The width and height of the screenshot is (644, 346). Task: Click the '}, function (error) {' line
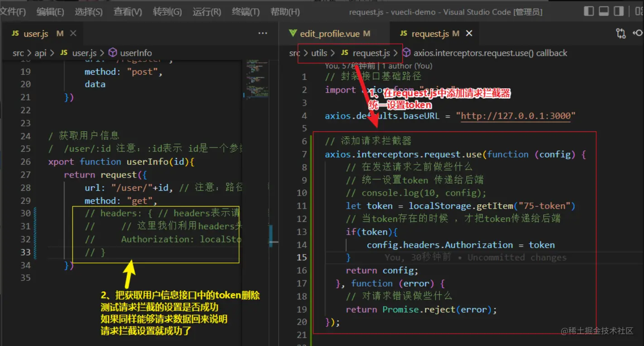click(x=390, y=284)
